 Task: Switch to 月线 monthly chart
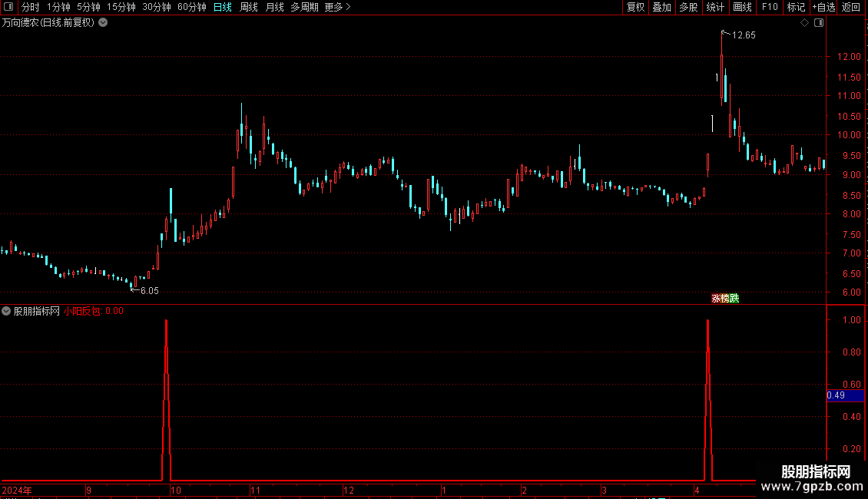274,7
